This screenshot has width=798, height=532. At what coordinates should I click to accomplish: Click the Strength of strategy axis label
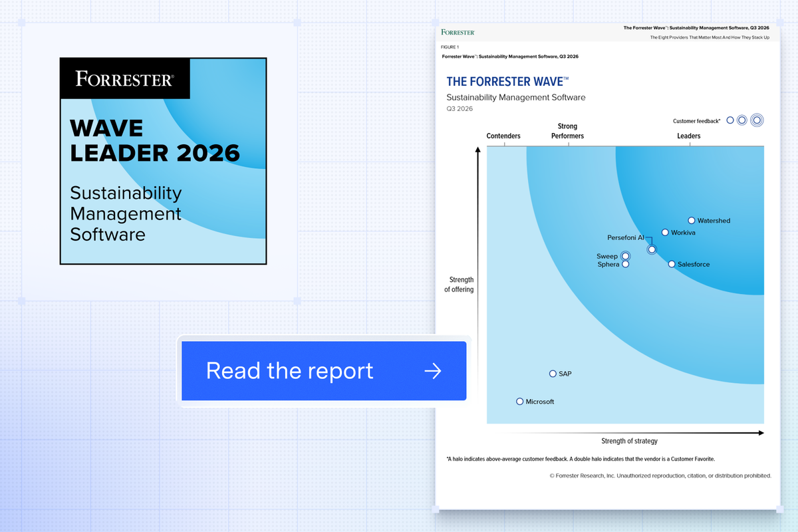click(x=629, y=441)
